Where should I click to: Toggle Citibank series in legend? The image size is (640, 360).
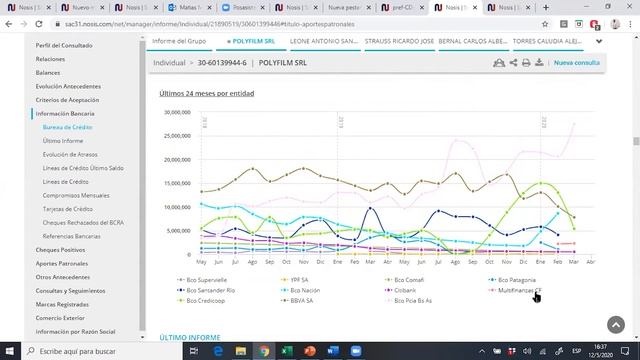pos(400,290)
